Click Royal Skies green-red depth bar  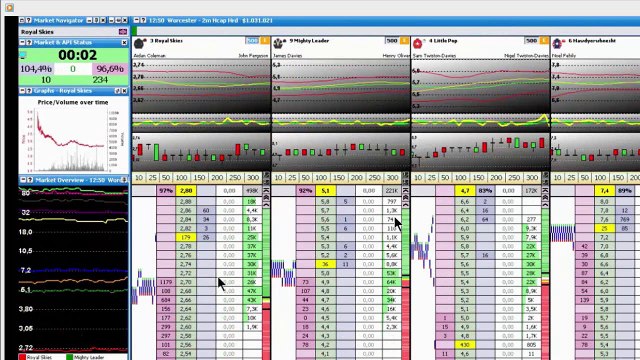pyautogui.click(x=266, y=284)
